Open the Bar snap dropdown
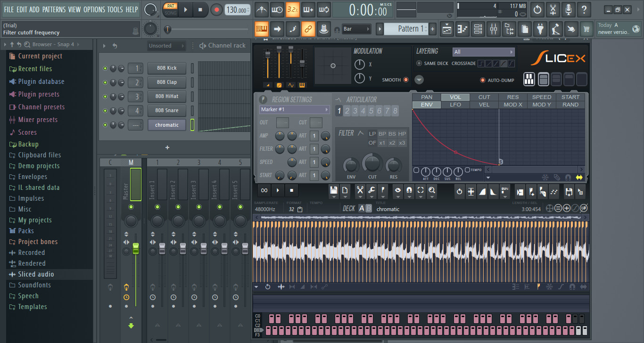This screenshot has height=343, width=644. point(357,29)
